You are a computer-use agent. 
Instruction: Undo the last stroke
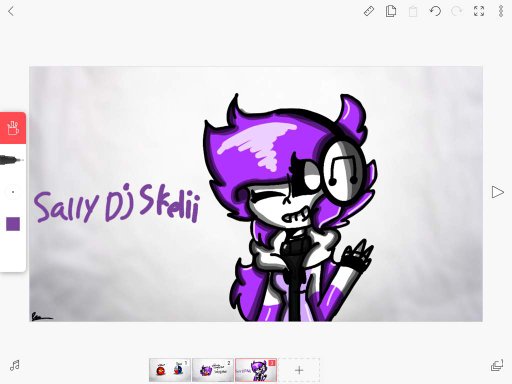coord(435,11)
